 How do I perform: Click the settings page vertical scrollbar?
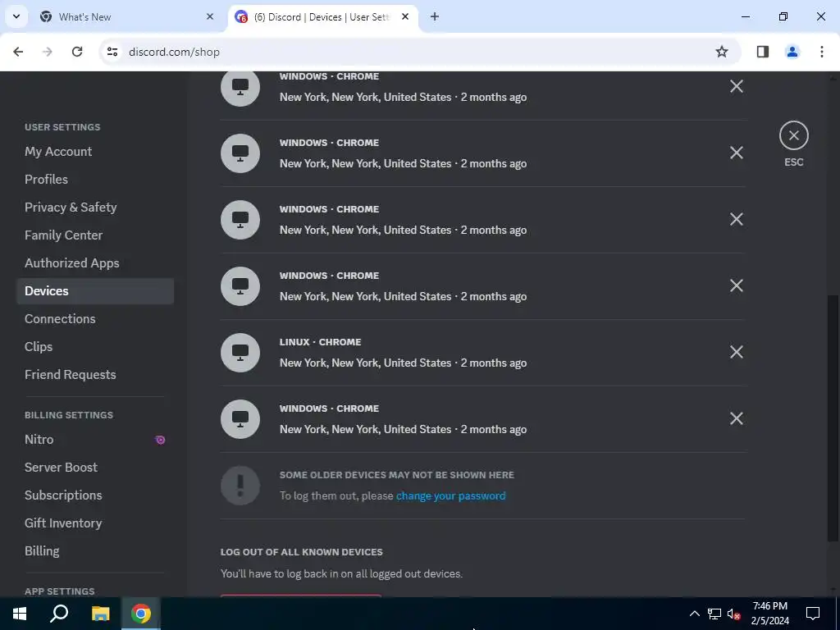pos(833,418)
